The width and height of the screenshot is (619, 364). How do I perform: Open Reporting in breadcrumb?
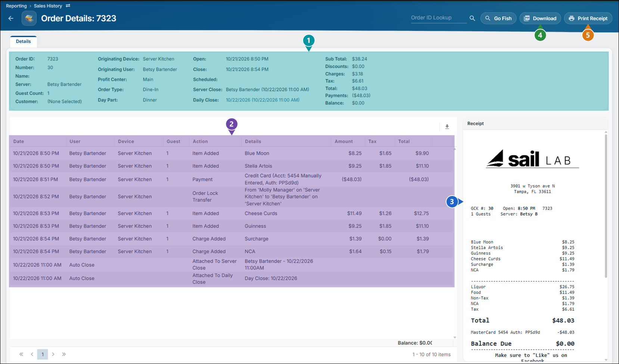(16, 6)
